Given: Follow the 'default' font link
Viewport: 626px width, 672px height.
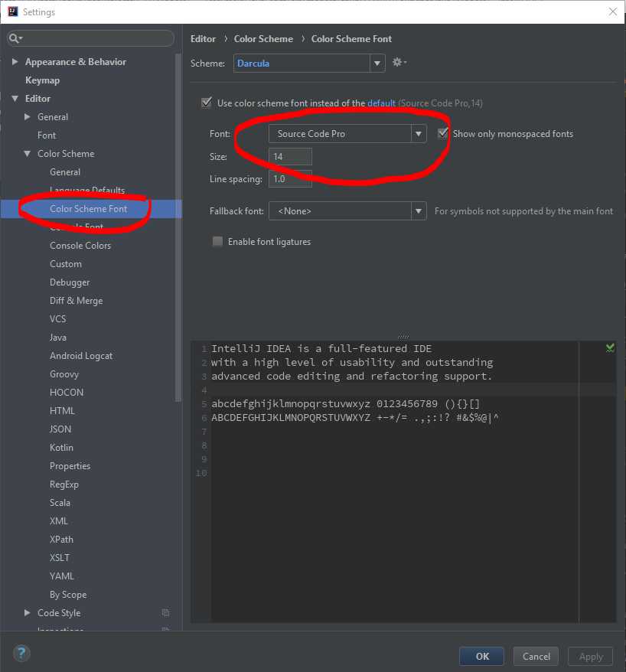Looking at the screenshot, I should pyautogui.click(x=381, y=103).
